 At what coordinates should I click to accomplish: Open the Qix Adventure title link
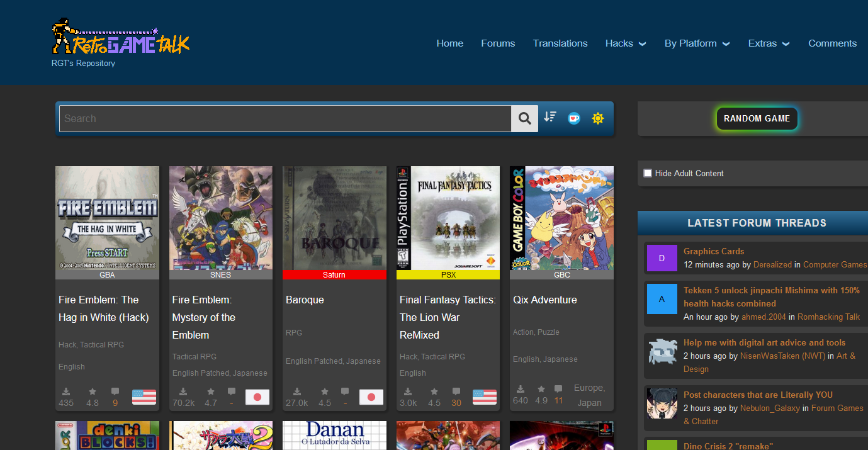tap(545, 300)
